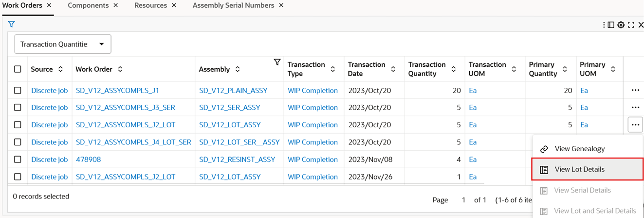Sort by the Assembly column

238,69
